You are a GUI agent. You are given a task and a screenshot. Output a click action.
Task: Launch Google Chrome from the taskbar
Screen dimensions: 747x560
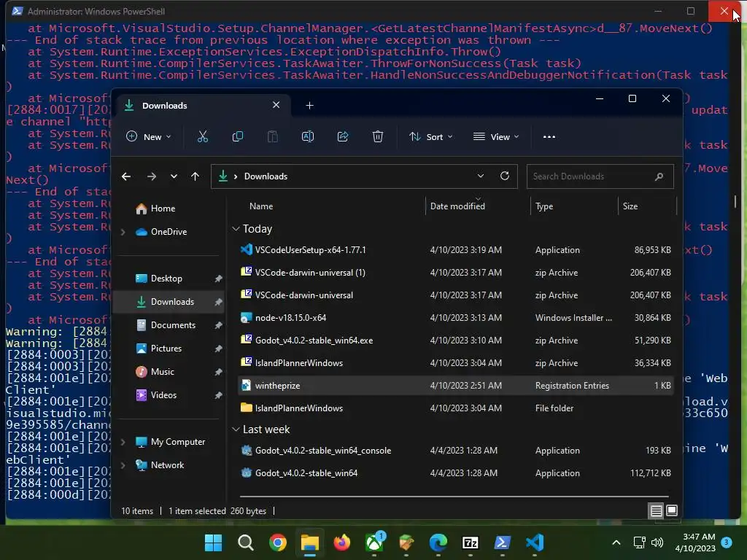click(x=278, y=542)
